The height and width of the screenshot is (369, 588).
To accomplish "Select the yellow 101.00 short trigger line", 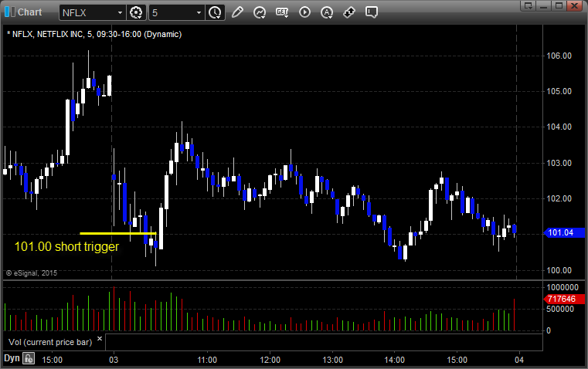I will 117,233.
